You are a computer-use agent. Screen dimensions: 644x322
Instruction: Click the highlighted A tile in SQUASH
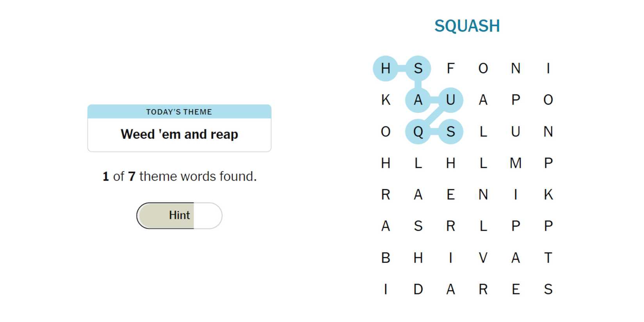click(x=418, y=100)
